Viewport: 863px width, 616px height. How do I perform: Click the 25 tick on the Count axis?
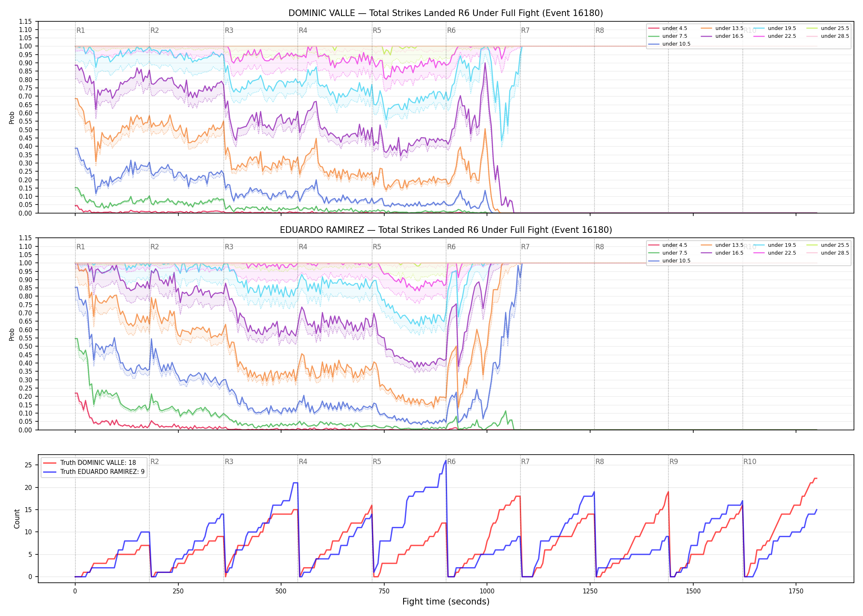pos(28,465)
